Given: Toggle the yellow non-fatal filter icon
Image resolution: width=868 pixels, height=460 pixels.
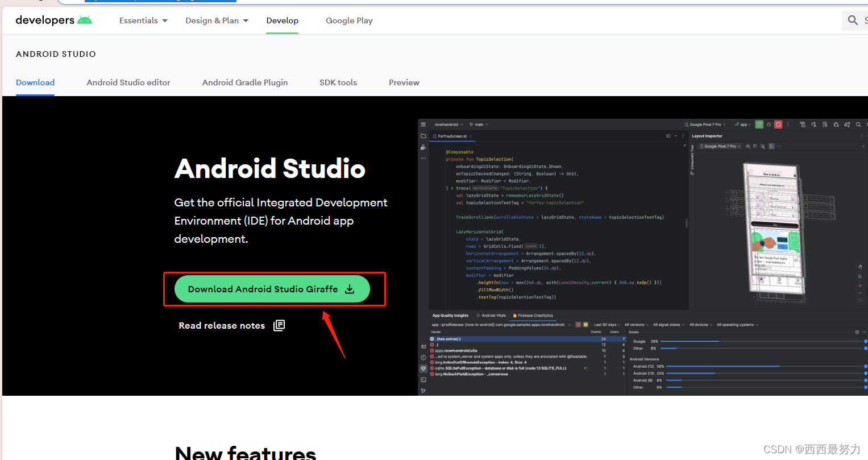Looking at the screenshot, I should [x=585, y=325].
